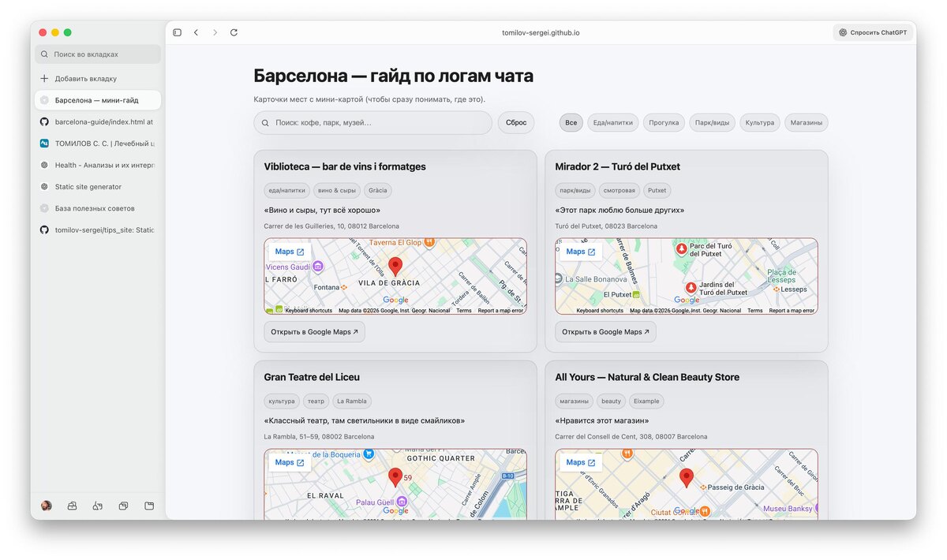Focus the Поиск во вкладках field
The height and width of the screenshot is (560, 947).
click(98, 54)
